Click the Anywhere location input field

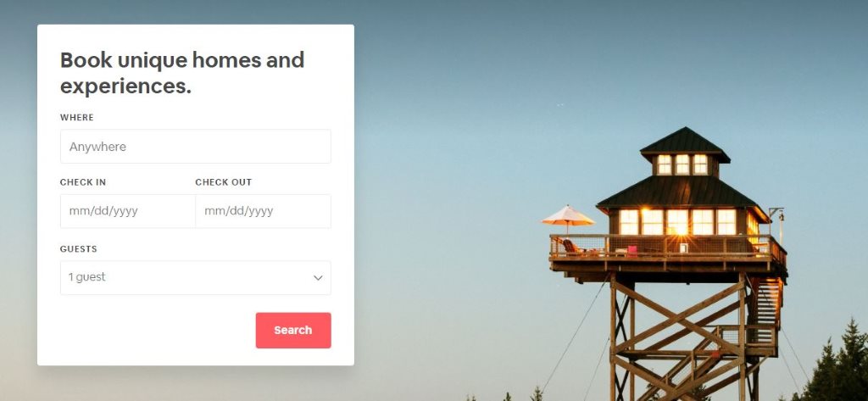196,147
